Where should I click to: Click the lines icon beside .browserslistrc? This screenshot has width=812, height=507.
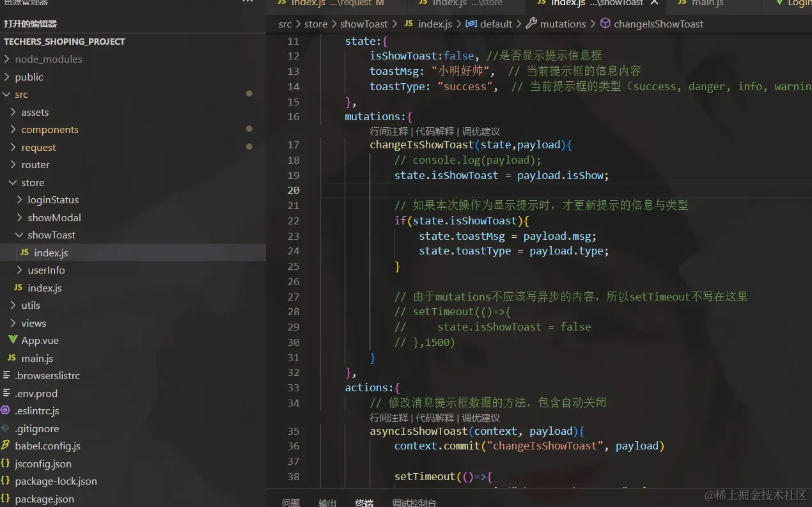(6, 375)
